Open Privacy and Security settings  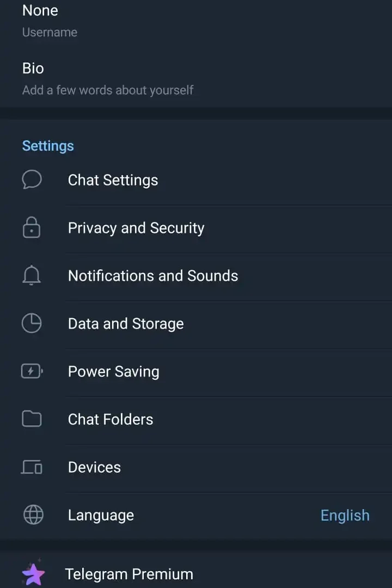pos(136,228)
